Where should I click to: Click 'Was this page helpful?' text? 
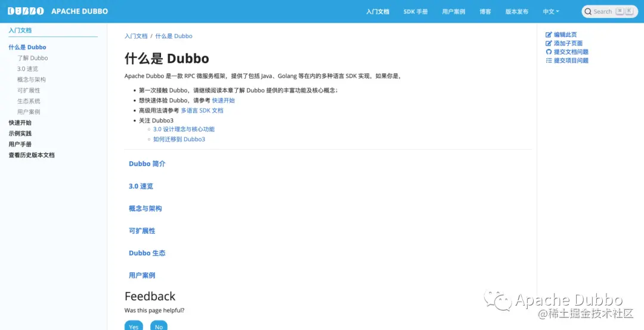(154, 310)
